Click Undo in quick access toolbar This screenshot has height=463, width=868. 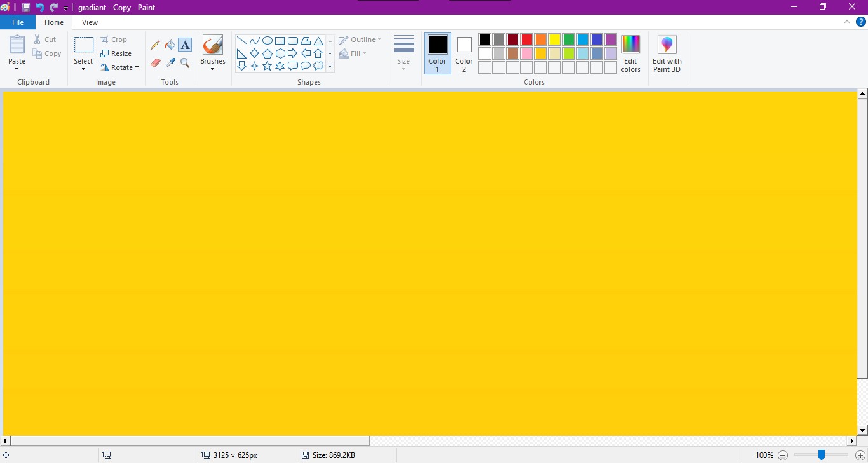[x=39, y=8]
